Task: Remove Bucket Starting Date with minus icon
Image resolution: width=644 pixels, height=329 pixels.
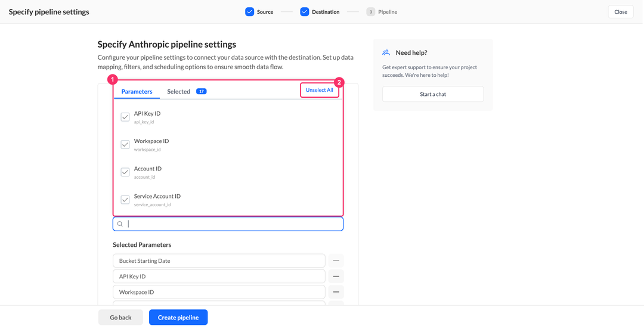Action: coord(336,261)
